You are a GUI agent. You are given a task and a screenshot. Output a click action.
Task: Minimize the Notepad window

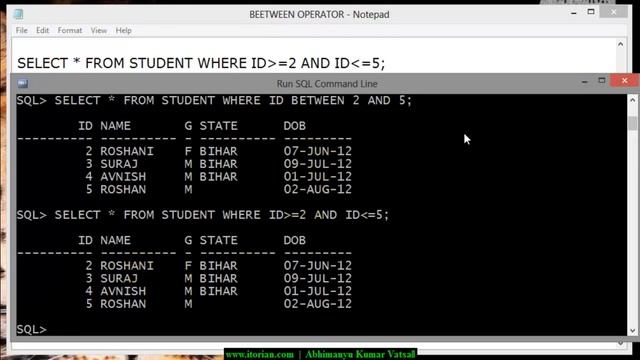[x=574, y=13]
